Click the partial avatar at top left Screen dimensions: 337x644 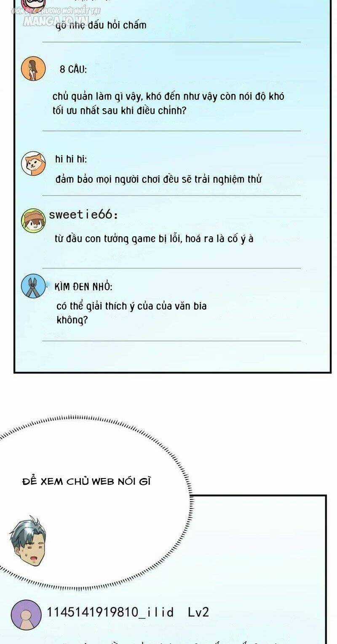pos(34,5)
